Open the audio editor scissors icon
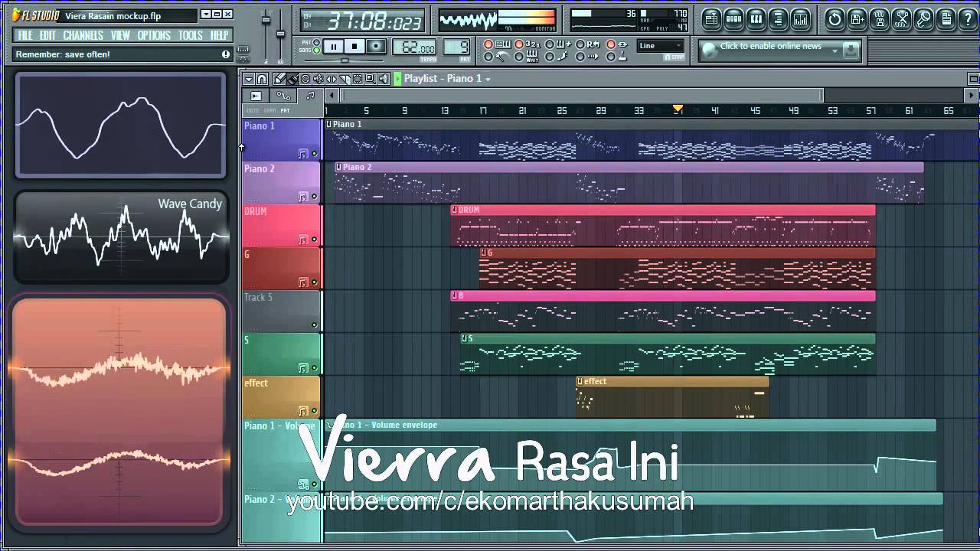 pos(901,19)
